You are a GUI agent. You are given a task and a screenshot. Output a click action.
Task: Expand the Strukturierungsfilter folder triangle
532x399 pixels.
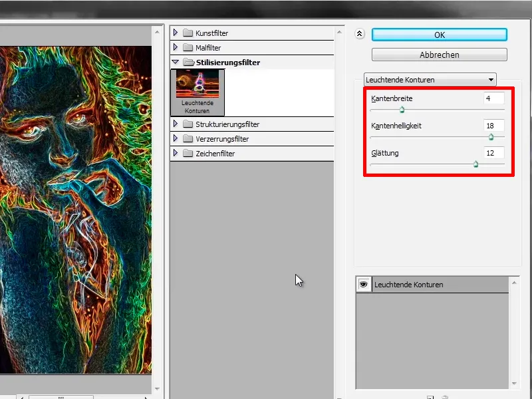point(176,124)
